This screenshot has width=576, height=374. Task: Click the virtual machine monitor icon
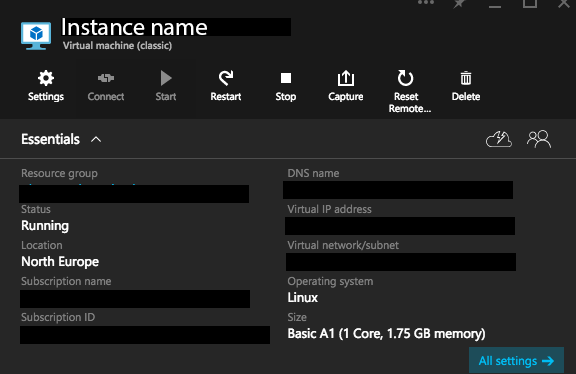pyautogui.click(x=36, y=36)
